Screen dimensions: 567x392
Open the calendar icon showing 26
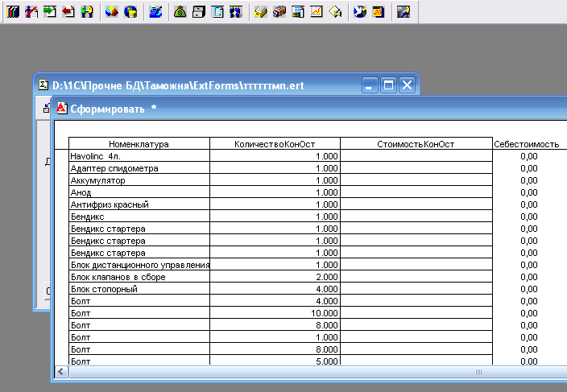[x=379, y=12]
